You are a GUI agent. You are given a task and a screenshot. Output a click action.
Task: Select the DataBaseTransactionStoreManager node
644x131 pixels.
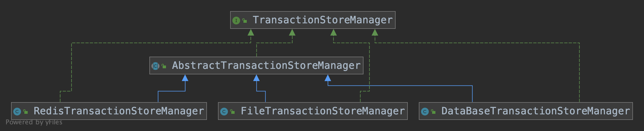526,111
